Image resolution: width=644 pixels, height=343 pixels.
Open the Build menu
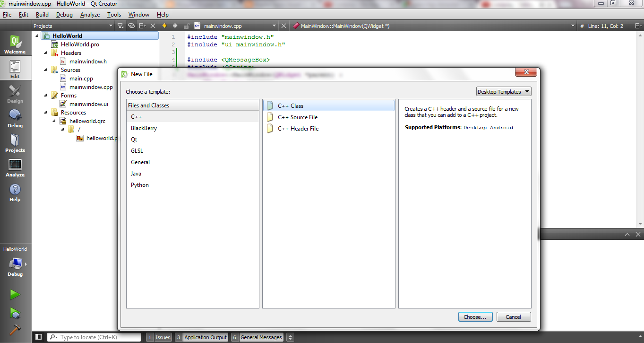tap(42, 14)
